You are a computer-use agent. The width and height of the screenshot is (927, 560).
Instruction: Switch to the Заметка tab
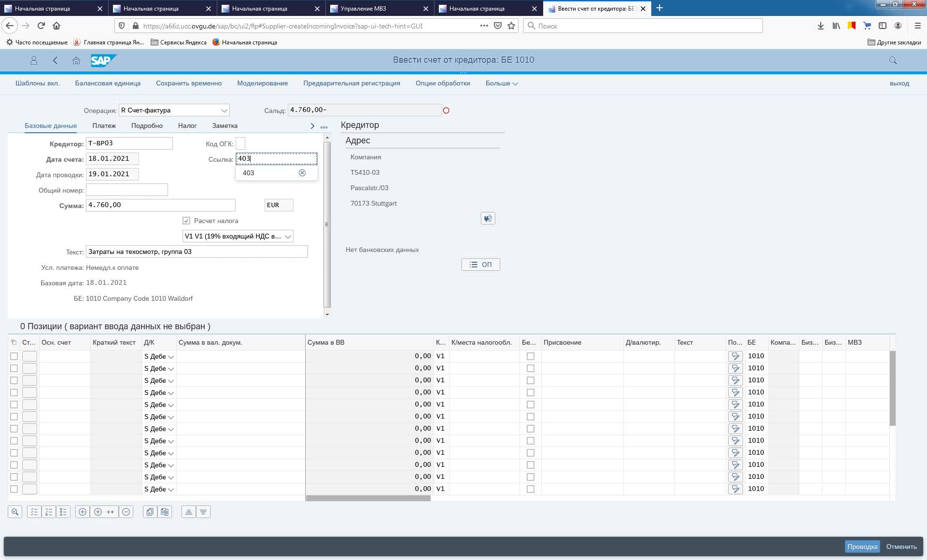[225, 126]
